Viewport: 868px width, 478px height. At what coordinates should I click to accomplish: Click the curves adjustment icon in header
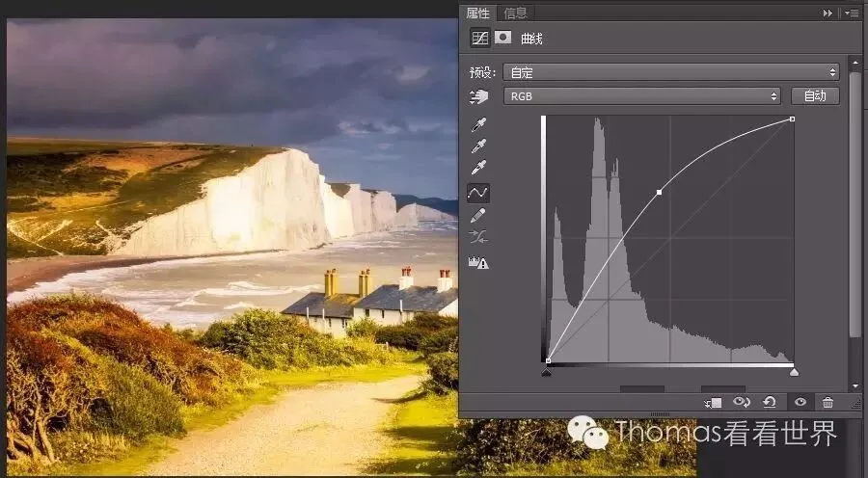point(480,38)
